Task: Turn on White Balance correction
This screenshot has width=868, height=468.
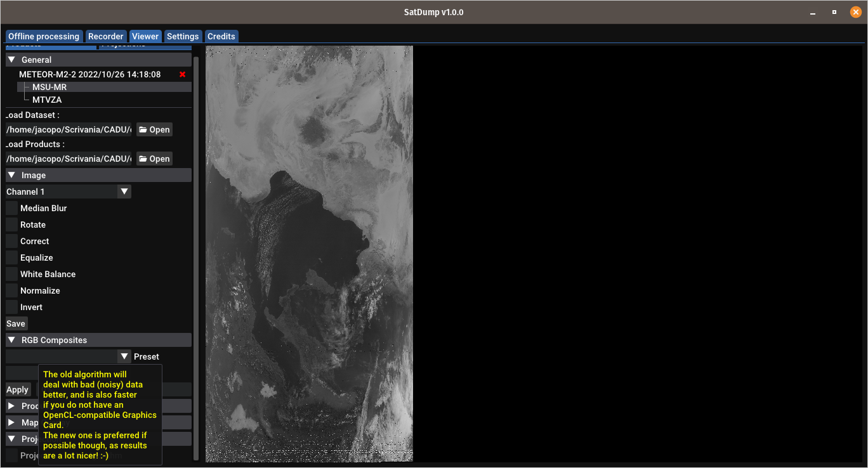Action: click(11, 274)
